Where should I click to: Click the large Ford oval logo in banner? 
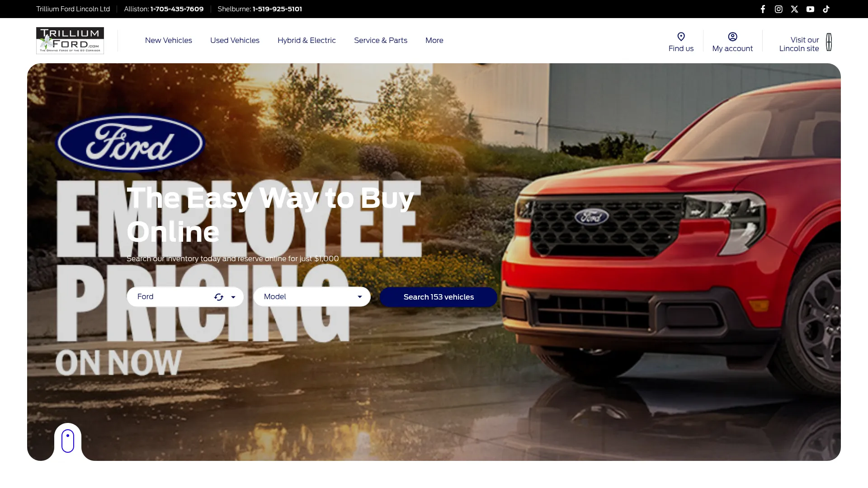click(x=130, y=143)
